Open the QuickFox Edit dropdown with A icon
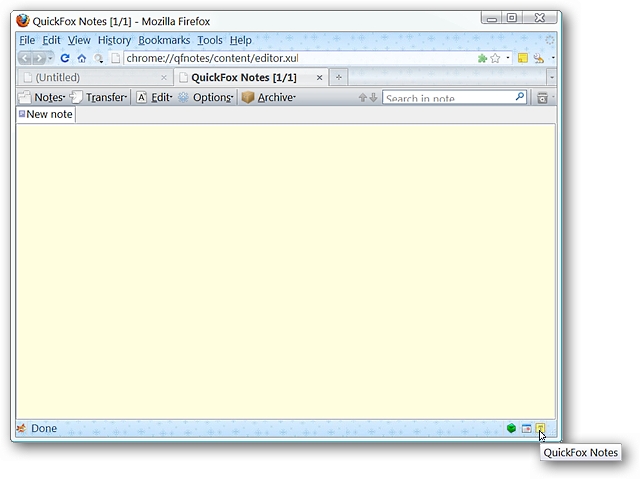Screen dimensions: 640x479 [x=154, y=97]
